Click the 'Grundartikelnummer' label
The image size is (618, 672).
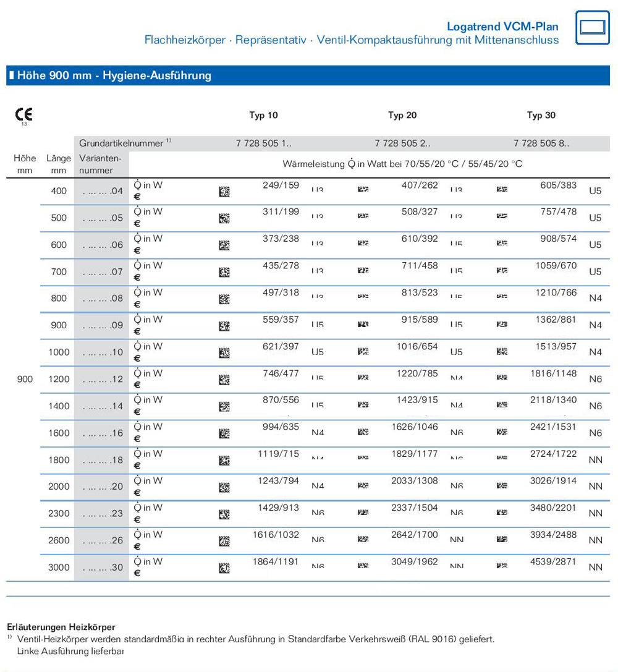(121, 143)
